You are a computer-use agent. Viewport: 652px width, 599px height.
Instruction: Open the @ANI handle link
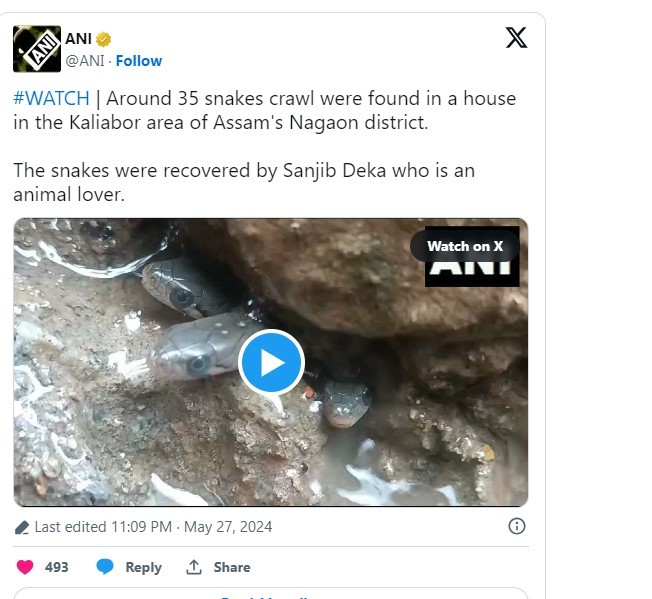(85, 61)
